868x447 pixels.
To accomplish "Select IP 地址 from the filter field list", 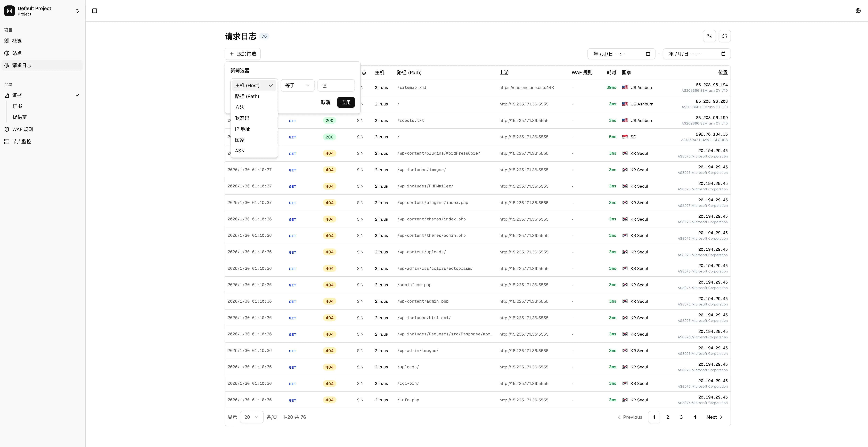I will point(242,129).
